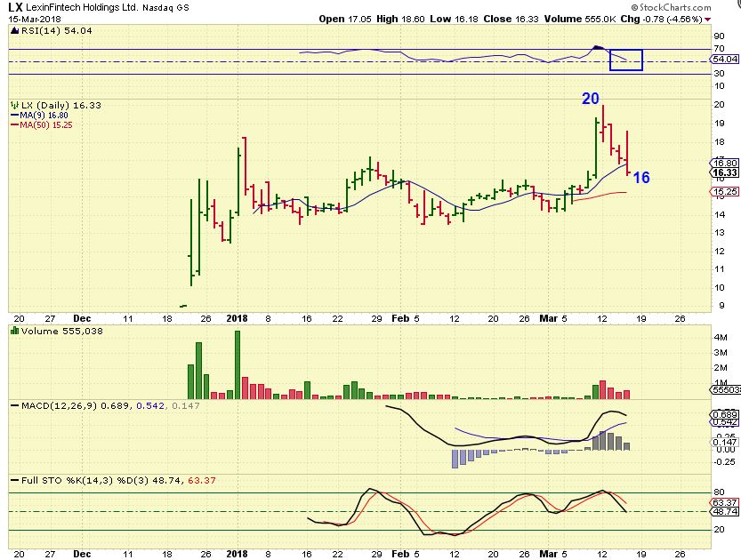Click the black MACD legend line swatch

pyautogui.click(x=14, y=405)
